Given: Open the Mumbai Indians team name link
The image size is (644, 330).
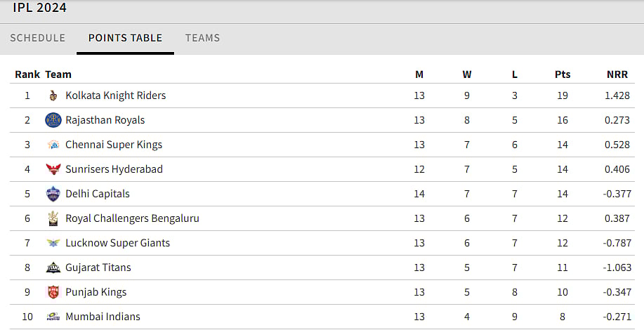Looking at the screenshot, I should (103, 317).
